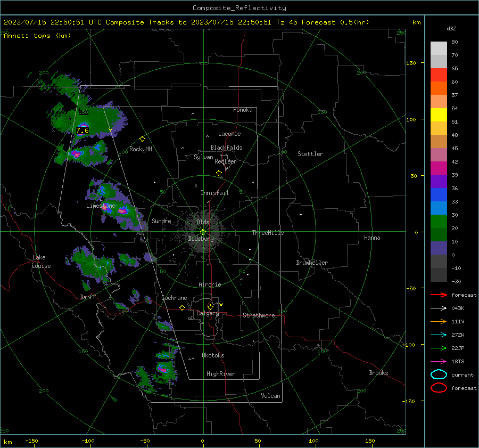479x448 pixels.
Task: Click the dBZ legend heading
Action: coord(451,29)
